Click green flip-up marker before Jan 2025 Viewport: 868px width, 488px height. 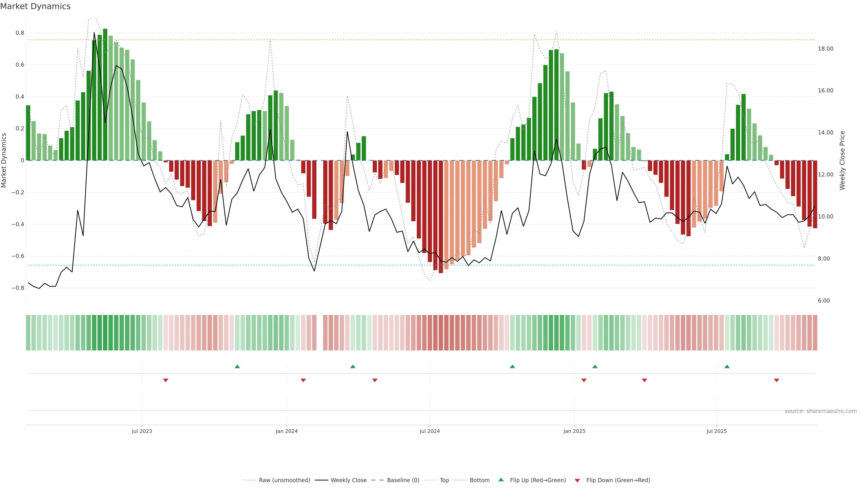512,366
